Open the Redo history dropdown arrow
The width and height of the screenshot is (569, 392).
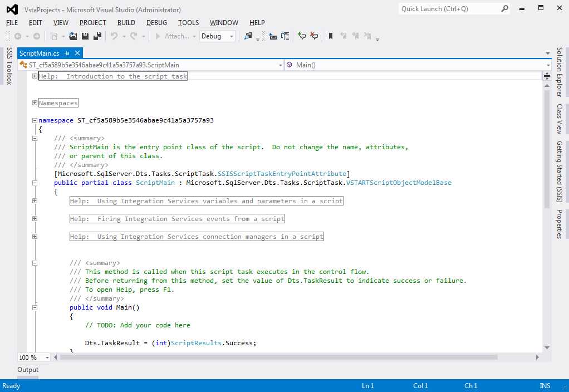[x=143, y=36]
